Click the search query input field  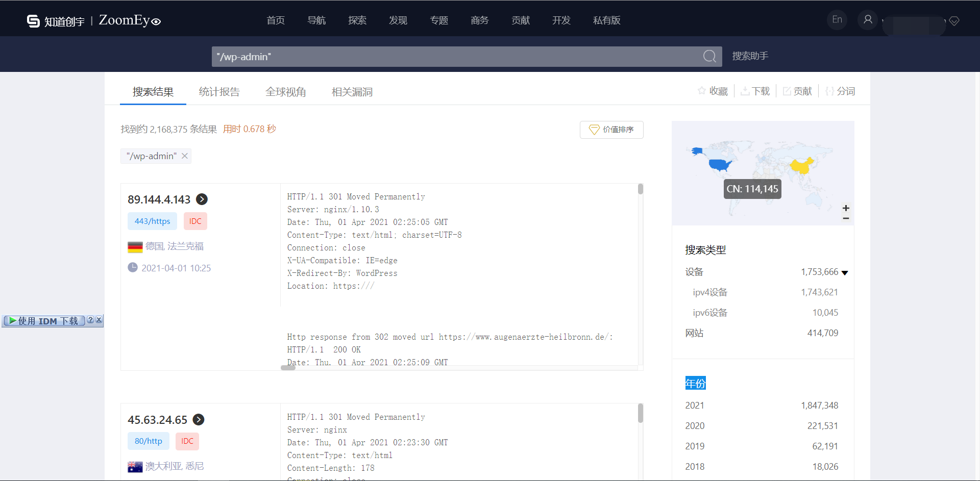(457, 57)
